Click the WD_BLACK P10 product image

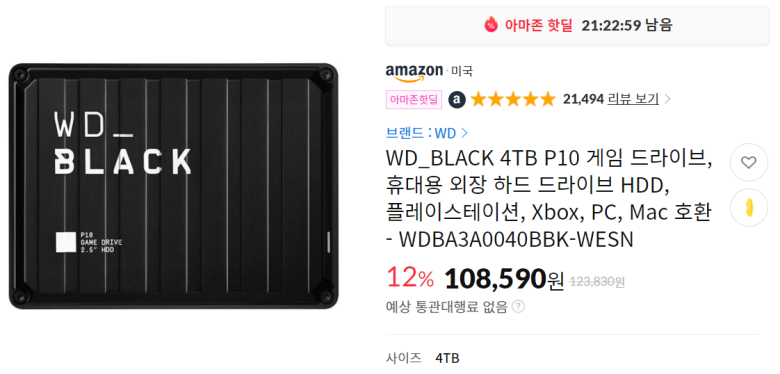tap(173, 186)
